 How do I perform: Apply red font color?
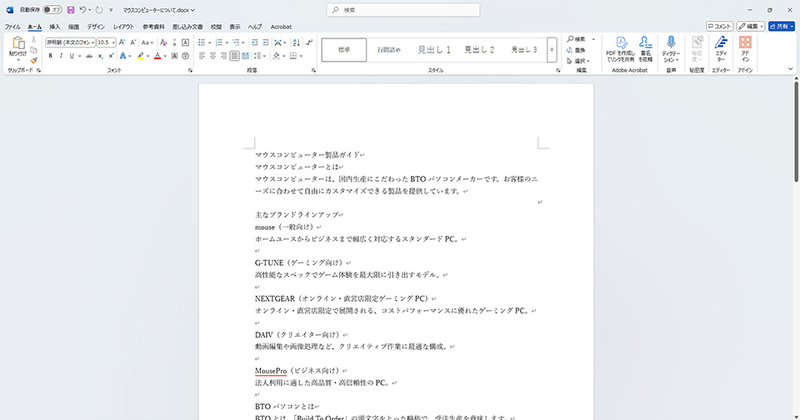157,56
